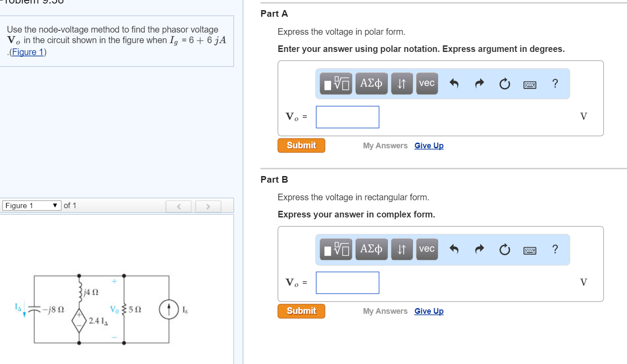Click inside the Vo answer field for Part A
Screen dimensions: 627x364
point(347,117)
